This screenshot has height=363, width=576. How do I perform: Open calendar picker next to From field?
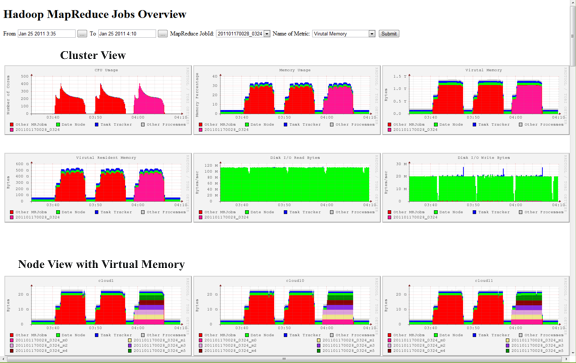tap(82, 34)
